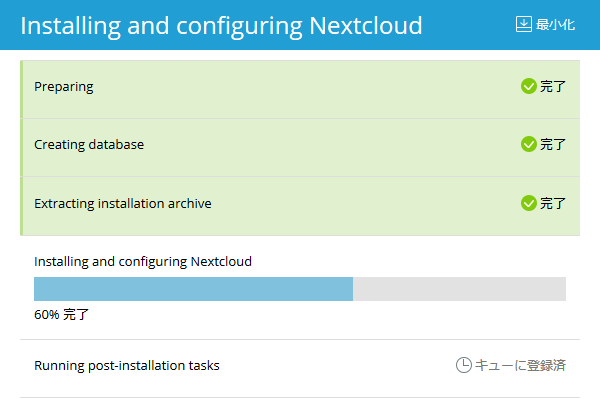Image resolution: width=600 pixels, height=420 pixels.
Task: Click 完了 label next to Extracting installation archive
Action: click(x=553, y=203)
